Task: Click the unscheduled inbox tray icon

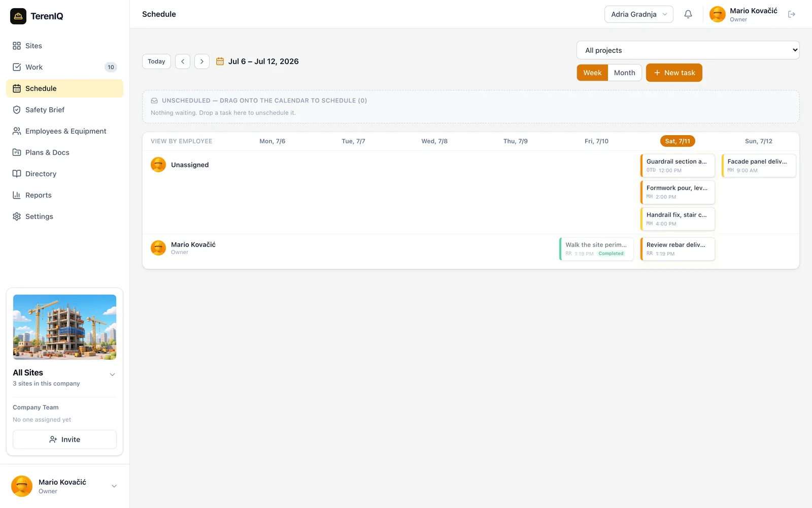Action: click(154, 101)
